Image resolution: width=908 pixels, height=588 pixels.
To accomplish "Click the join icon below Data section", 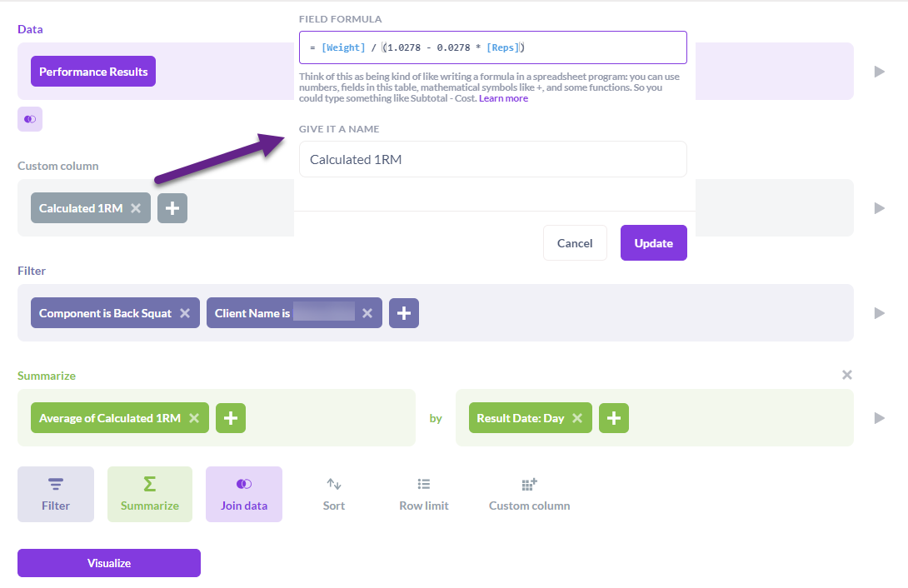I will (30, 119).
